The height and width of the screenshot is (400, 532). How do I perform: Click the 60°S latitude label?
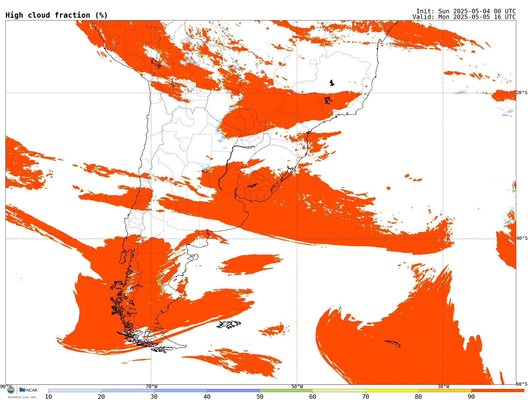(x=522, y=384)
